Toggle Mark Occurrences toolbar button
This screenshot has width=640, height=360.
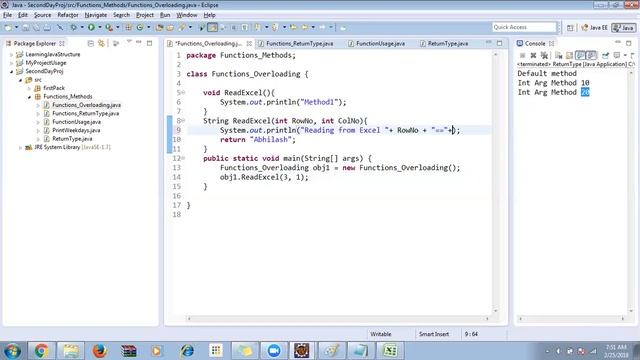tap(212, 27)
